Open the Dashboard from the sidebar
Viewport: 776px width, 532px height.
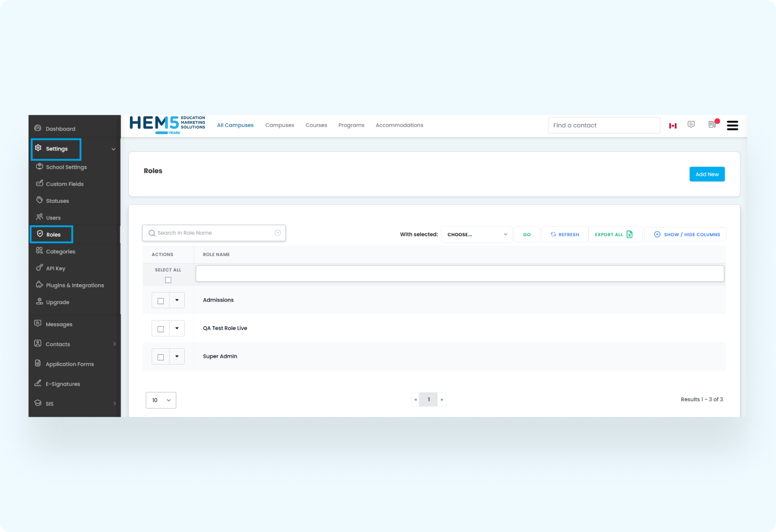point(60,128)
